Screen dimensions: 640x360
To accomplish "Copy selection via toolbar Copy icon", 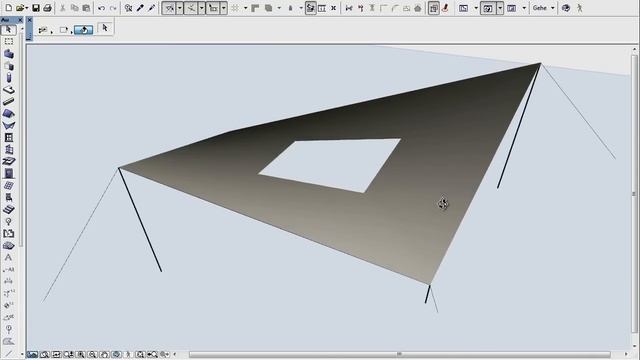I will point(74,8).
